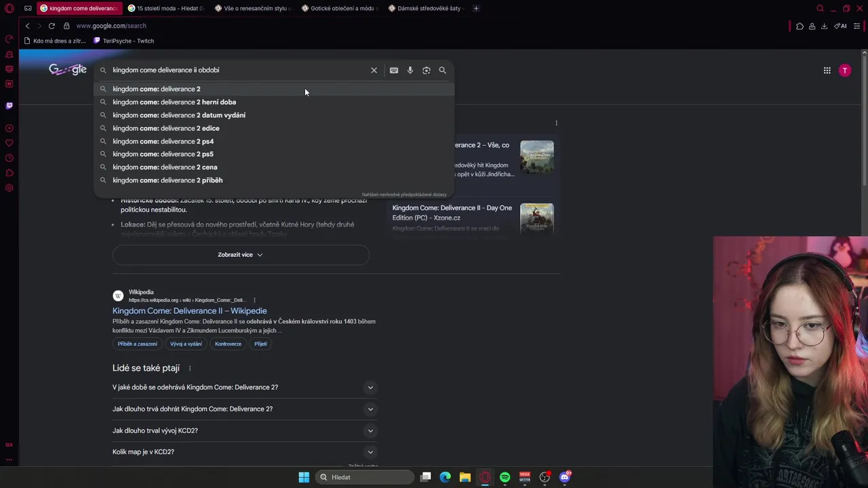The height and width of the screenshot is (488, 868).
Task: Open options menu beside 'Lidé se také ptají'
Action: coord(190,369)
